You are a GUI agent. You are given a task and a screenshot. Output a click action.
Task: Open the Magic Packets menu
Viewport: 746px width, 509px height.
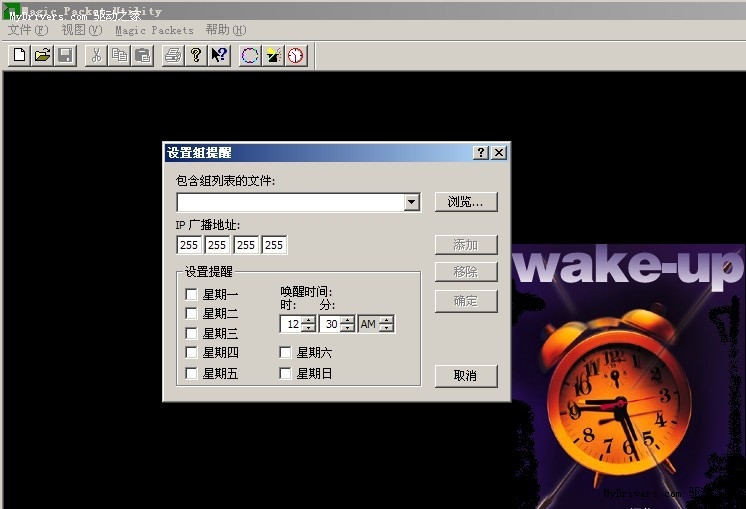[154, 30]
